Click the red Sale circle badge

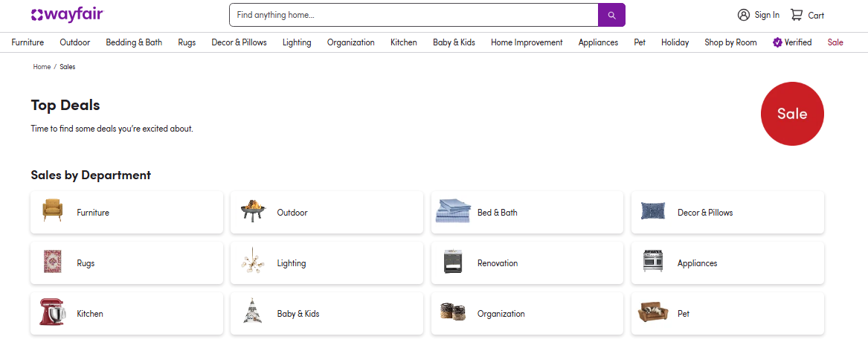click(x=792, y=114)
